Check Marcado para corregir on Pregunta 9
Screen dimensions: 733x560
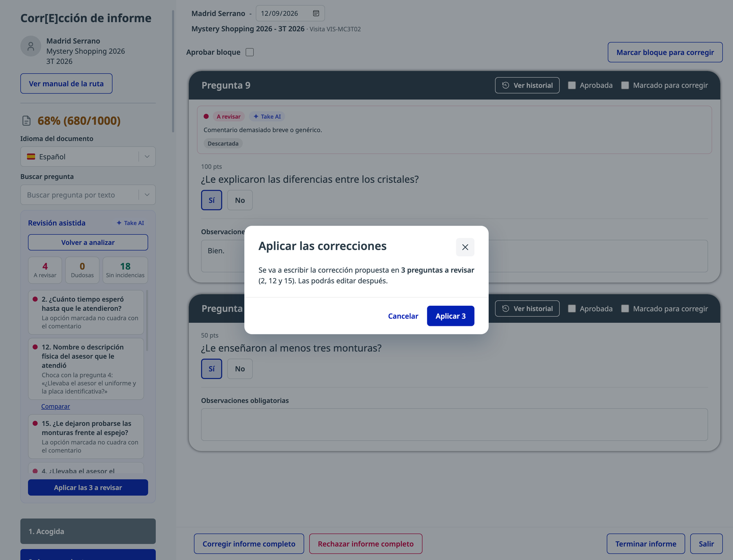[625, 85]
